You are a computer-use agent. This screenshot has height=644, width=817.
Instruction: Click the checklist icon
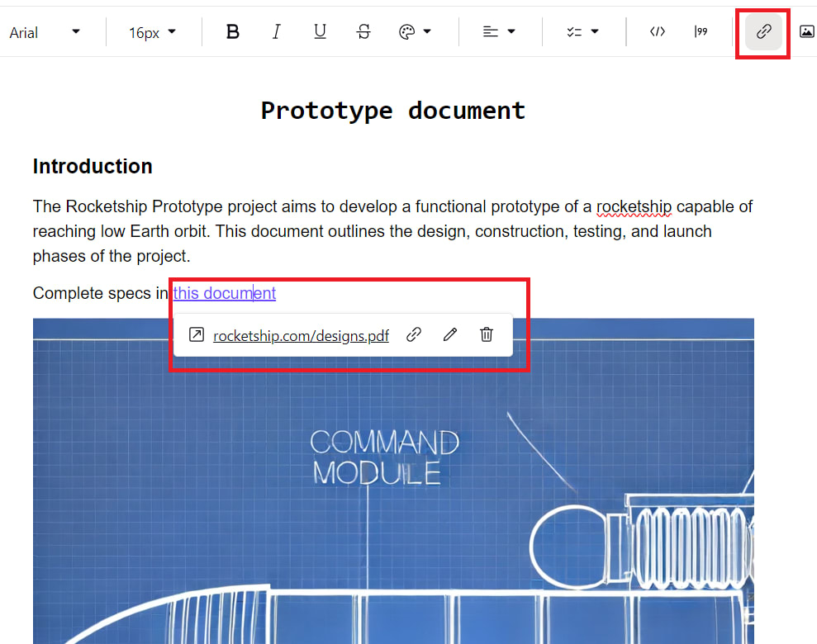(574, 31)
